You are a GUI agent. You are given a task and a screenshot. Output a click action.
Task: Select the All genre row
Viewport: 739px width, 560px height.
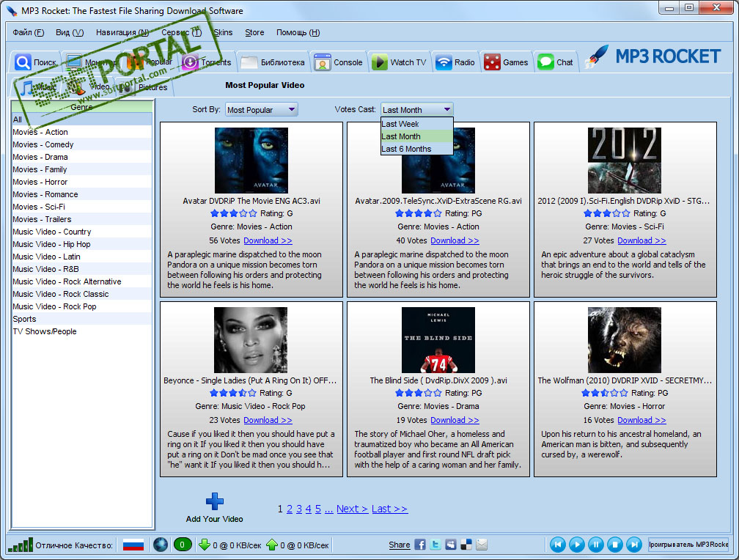pyautogui.click(x=82, y=119)
